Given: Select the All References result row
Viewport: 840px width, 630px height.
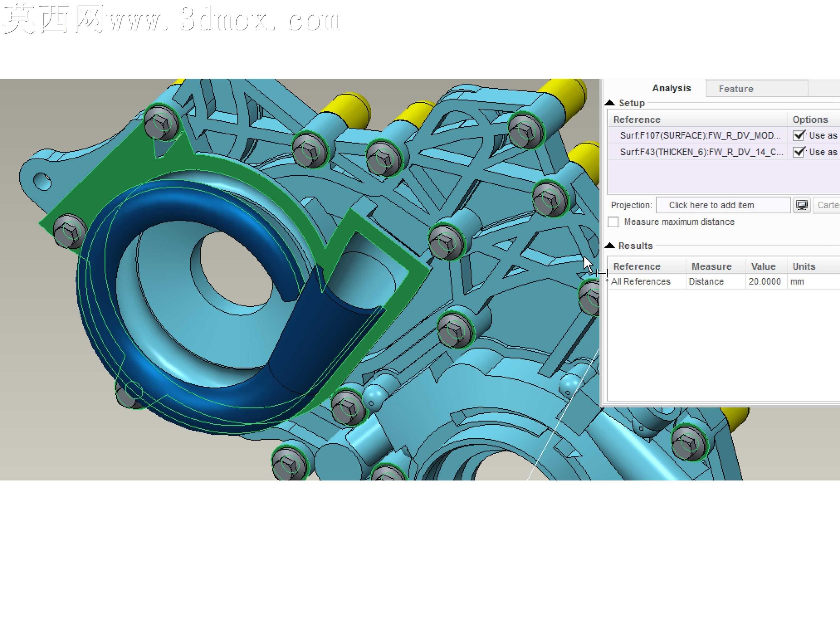Looking at the screenshot, I should coord(724,281).
